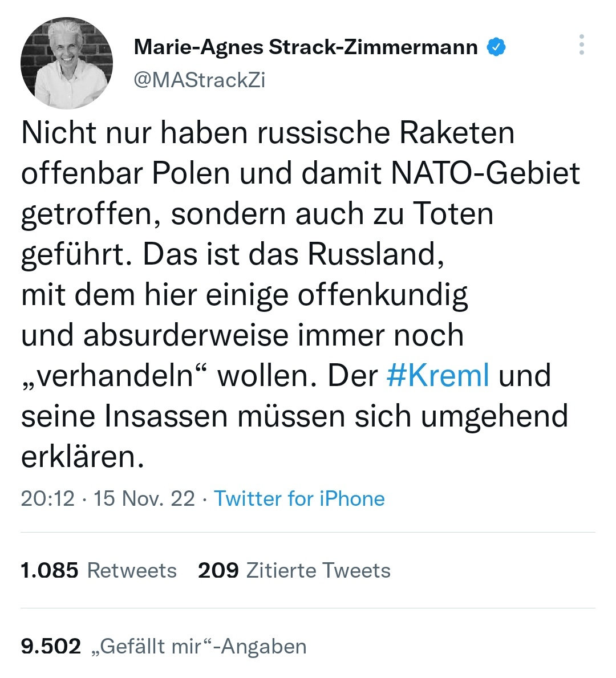This screenshot has height=678, width=616.
Task: Click the likes count 9.502
Action: click(51, 647)
